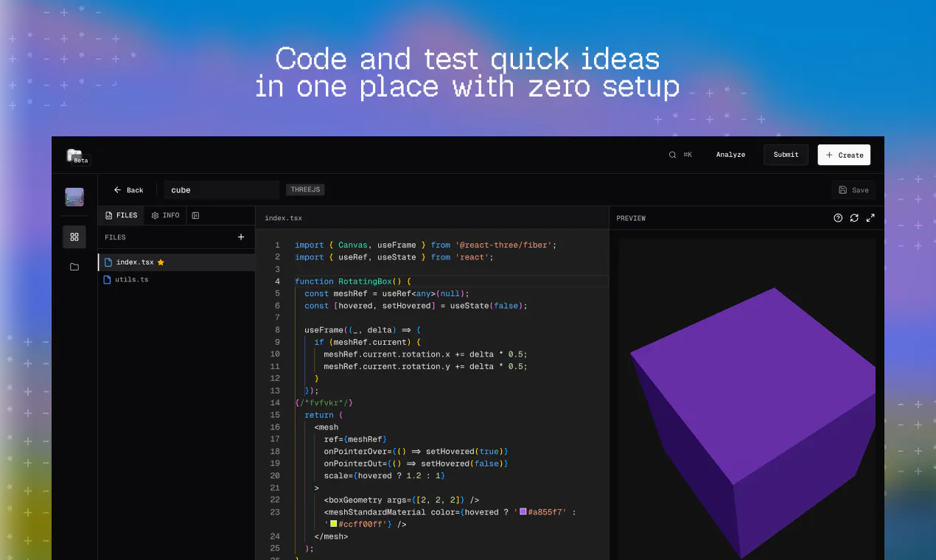
Task: Click the lime #ccff00ff color swatch
Action: click(334, 524)
